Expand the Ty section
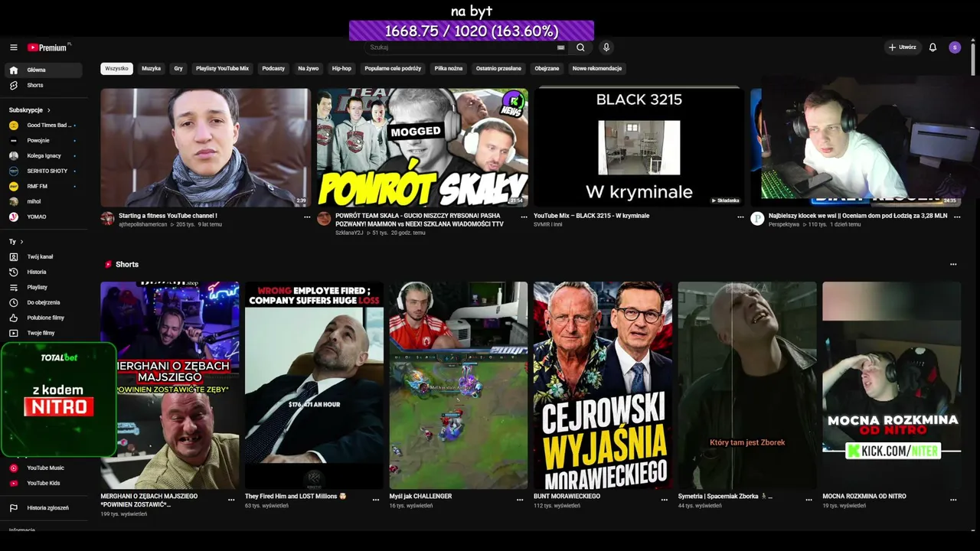 click(x=16, y=242)
